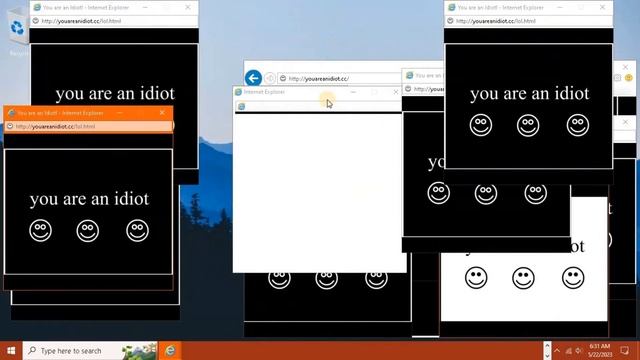This screenshot has width=640, height=360.
Task: Open Internet Explorer from the taskbar
Action: click(170, 351)
